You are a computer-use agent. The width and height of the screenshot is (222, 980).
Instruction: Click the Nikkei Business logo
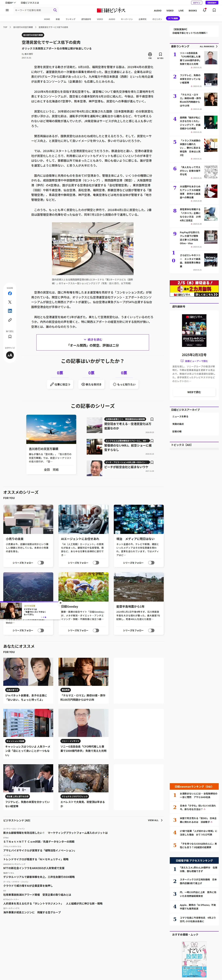111,10
